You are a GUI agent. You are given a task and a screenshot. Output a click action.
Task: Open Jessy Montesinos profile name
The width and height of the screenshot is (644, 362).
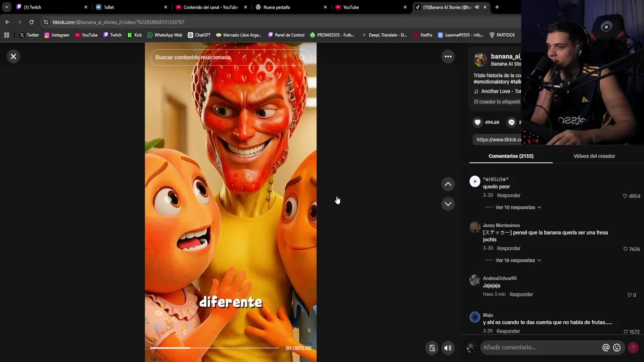[x=501, y=225]
